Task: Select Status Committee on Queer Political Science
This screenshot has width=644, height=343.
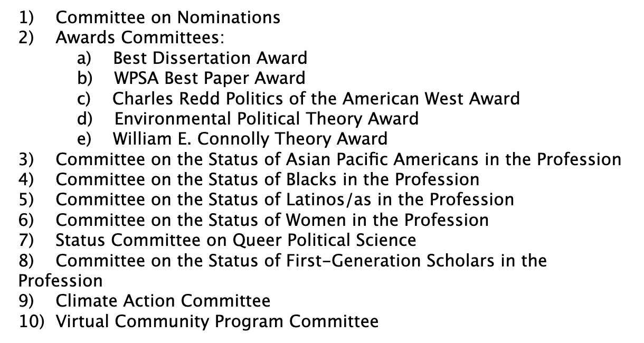Action: pos(236,240)
